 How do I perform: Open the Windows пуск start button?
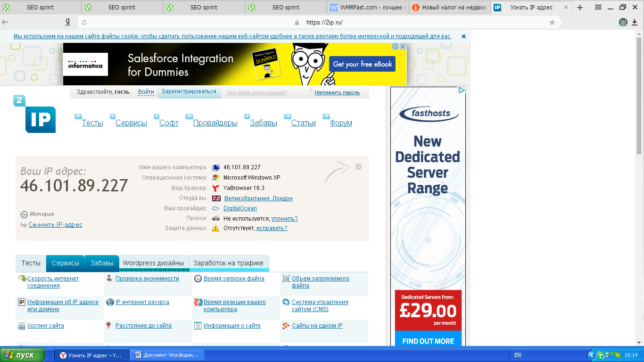tap(23, 355)
